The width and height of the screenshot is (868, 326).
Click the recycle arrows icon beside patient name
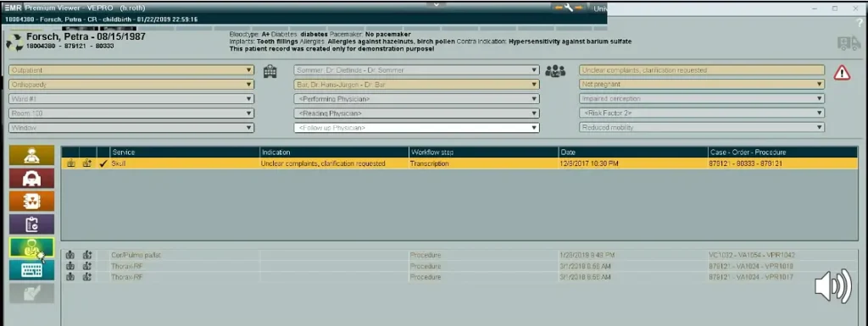click(14, 42)
